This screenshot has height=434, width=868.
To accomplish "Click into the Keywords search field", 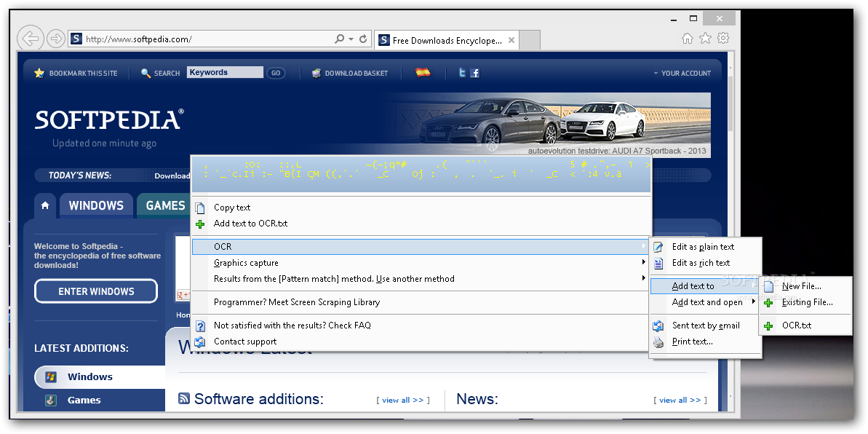I will 226,73.
